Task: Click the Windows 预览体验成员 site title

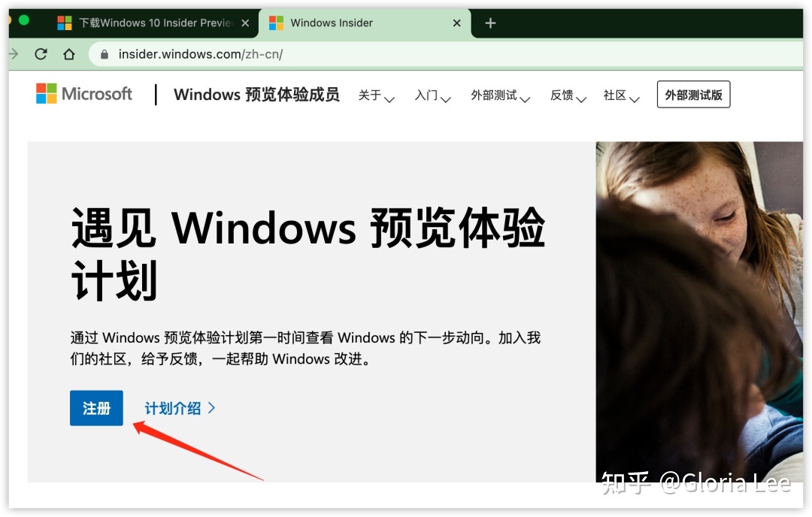Action: (x=256, y=95)
